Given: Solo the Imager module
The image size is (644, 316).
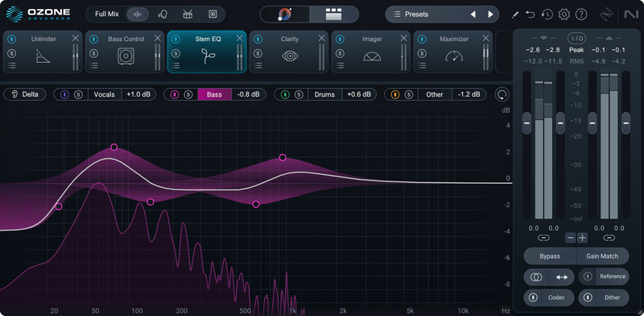Looking at the screenshot, I should (340, 53).
